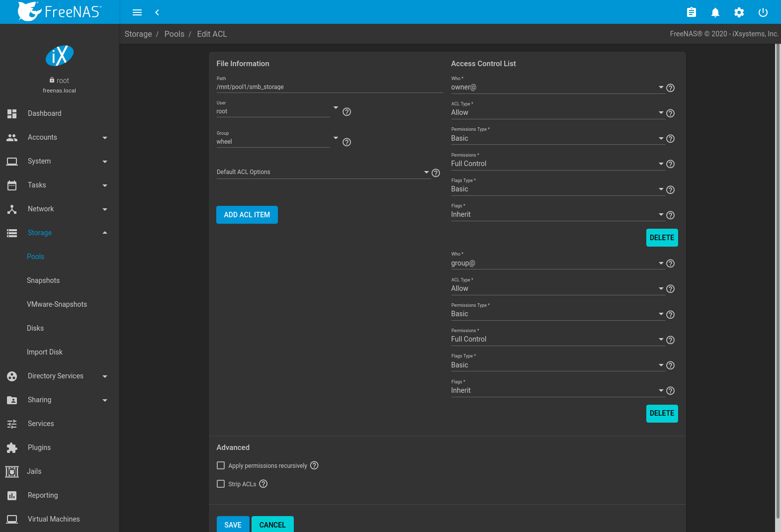This screenshot has width=781, height=532.
Task: Open Snapshots in the Storage submenu
Action: point(43,280)
